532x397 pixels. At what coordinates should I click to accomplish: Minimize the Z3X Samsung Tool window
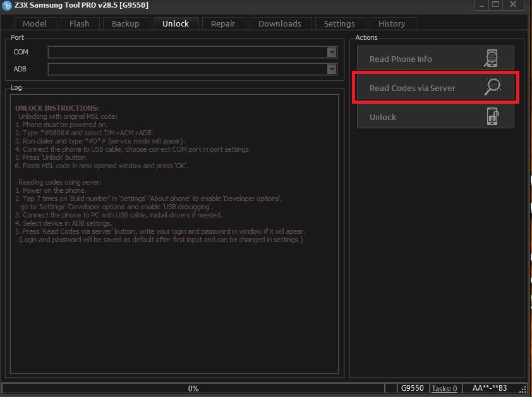(x=481, y=5)
